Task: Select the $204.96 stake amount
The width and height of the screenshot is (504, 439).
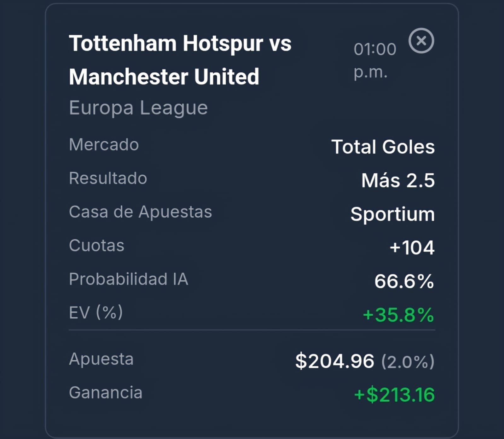Action: [335, 361]
